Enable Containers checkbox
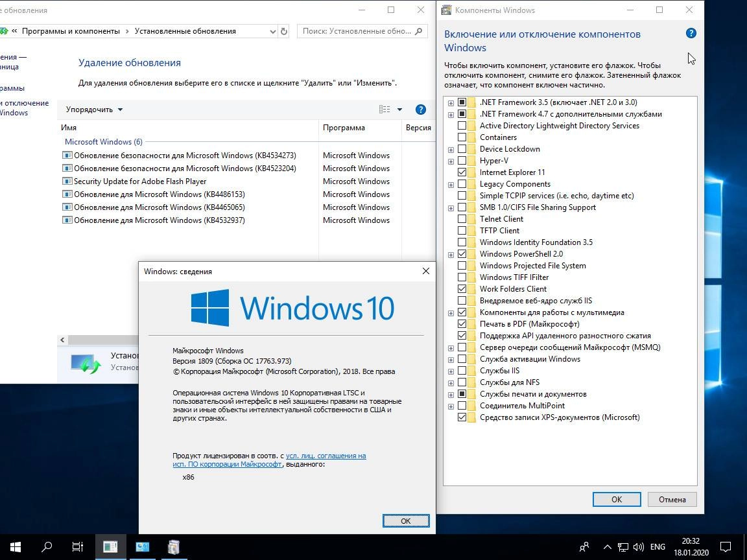 [x=462, y=137]
